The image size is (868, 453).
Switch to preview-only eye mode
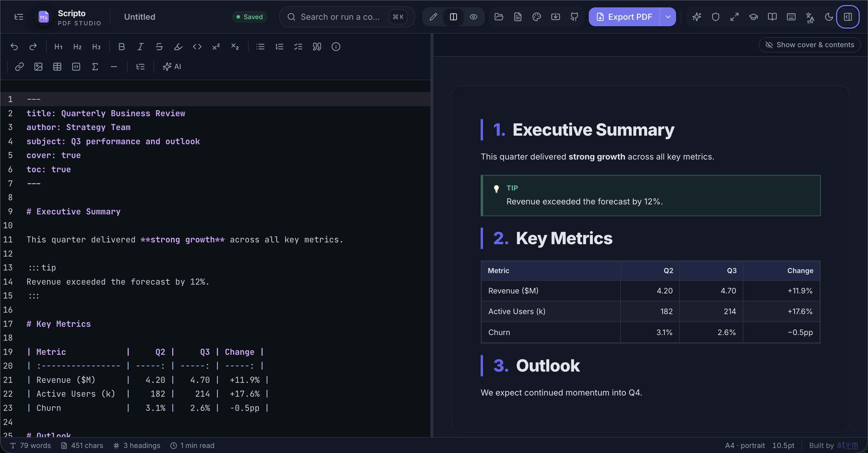[474, 17]
